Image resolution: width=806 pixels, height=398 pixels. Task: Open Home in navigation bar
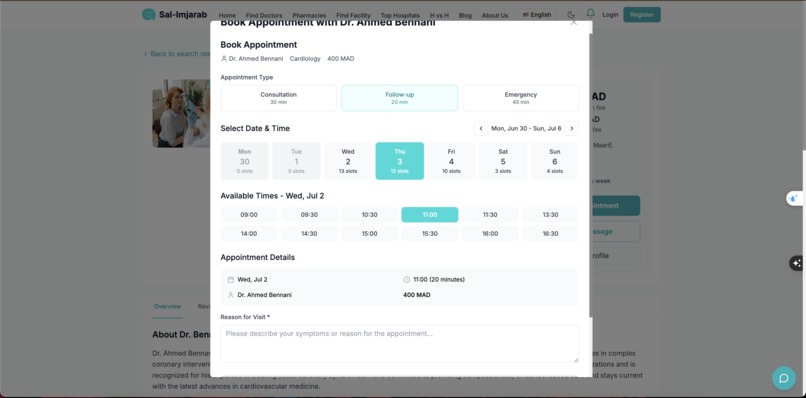[227, 15]
